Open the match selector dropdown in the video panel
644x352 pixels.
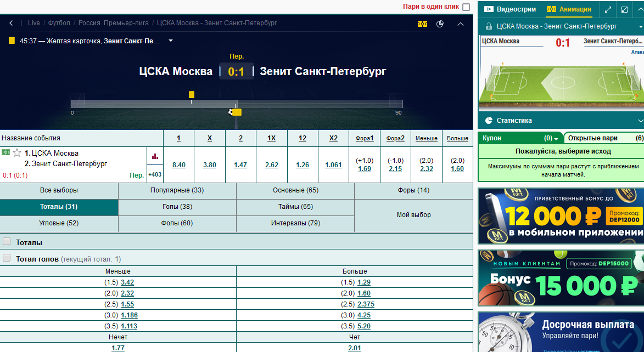pos(641,27)
